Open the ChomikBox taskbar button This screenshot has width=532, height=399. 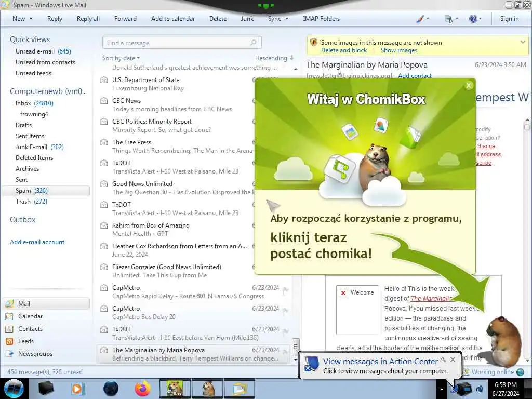(x=175, y=389)
